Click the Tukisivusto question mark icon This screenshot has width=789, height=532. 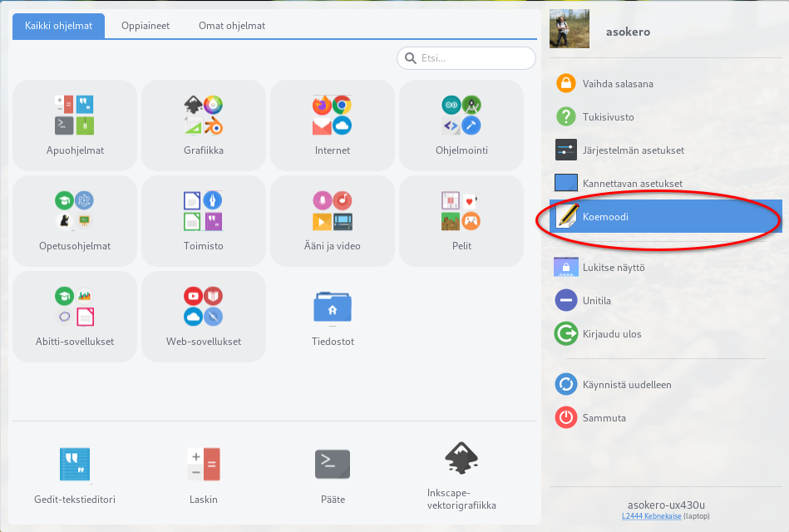click(x=565, y=116)
